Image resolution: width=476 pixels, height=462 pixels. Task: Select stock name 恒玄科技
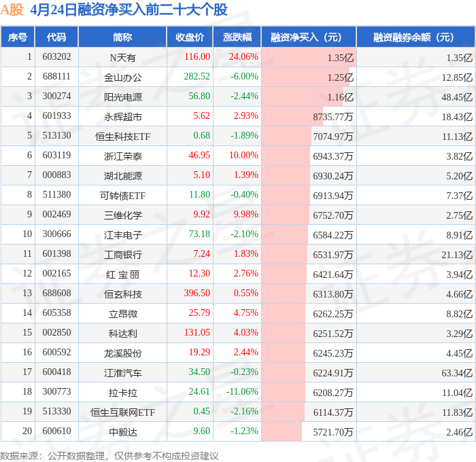click(x=122, y=294)
